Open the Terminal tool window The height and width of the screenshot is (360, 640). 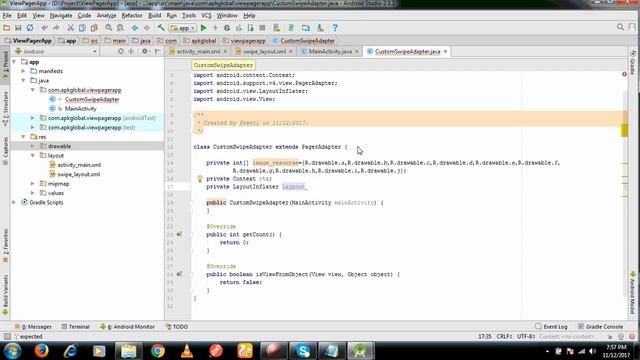[x=76, y=327]
